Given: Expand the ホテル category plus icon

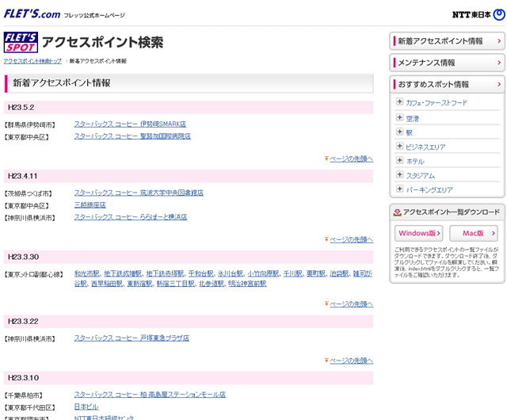Looking at the screenshot, I should pyautogui.click(x=399, y=160).
